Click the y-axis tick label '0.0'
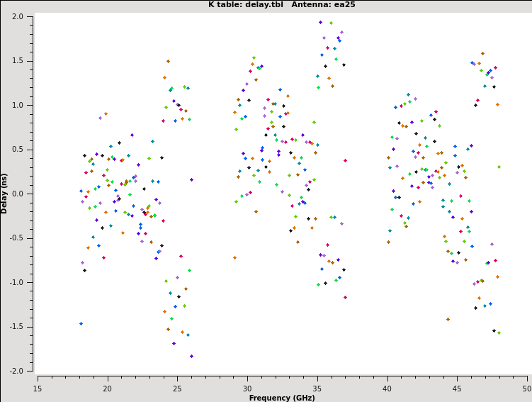The width and height of the screenshot is (532, 402). (x=18, y=194)
